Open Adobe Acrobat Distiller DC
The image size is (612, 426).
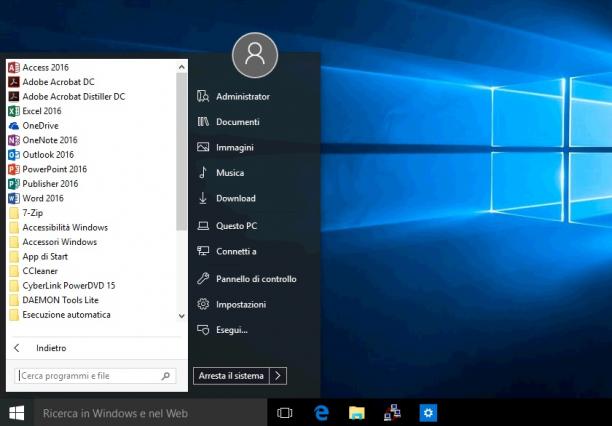point(66,96)
